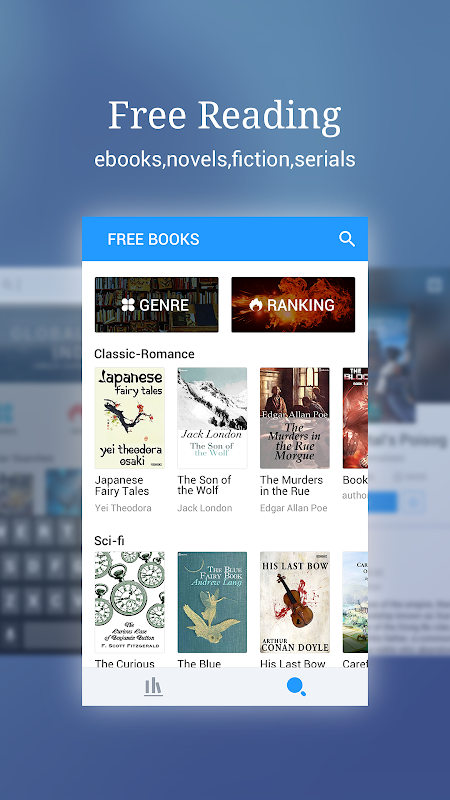Tap the search magnifier in FREE BOOKS header
450x800 pixels.
(x=346, y=239)
